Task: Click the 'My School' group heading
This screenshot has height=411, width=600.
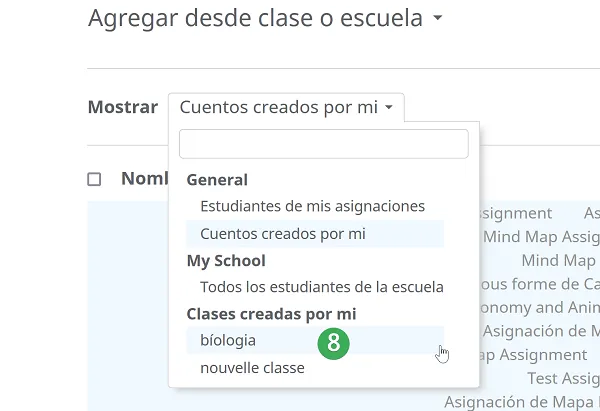Action: (x=226, y=261)
